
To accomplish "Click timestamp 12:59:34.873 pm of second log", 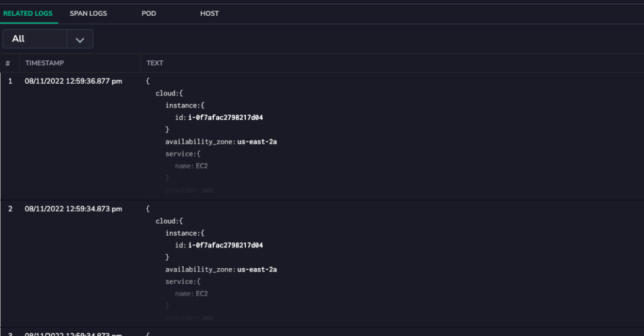I will [x=73, y=209].
